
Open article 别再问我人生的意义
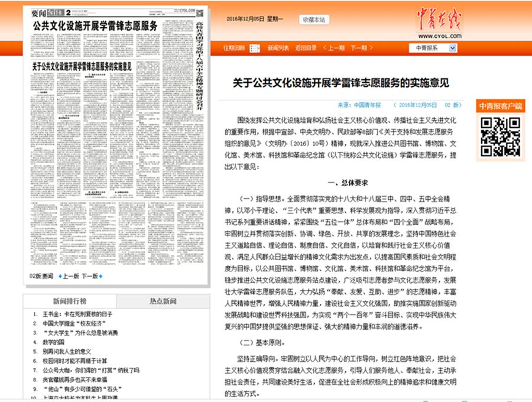pos(67,351)
